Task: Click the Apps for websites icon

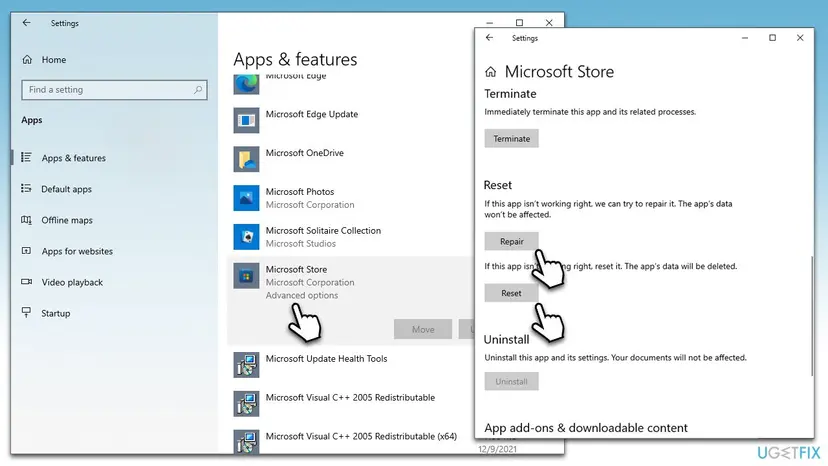Action: click(x=26, y=251)
